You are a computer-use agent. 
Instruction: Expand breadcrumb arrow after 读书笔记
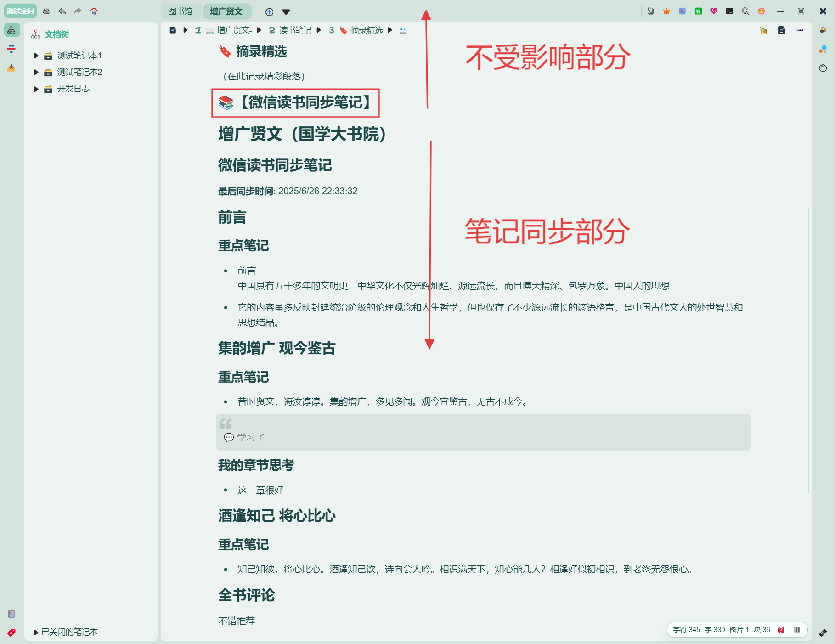pyautogui.click(x=319, y=30)
